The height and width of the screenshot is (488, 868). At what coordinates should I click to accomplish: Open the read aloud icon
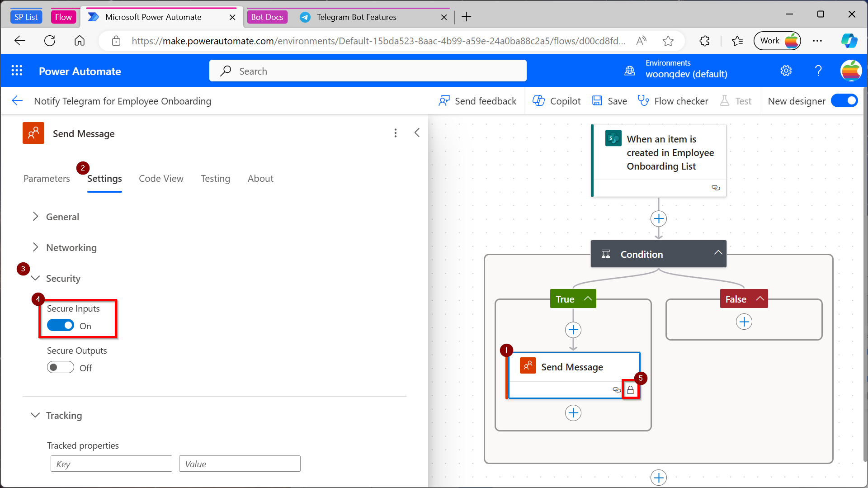[641, 41]
